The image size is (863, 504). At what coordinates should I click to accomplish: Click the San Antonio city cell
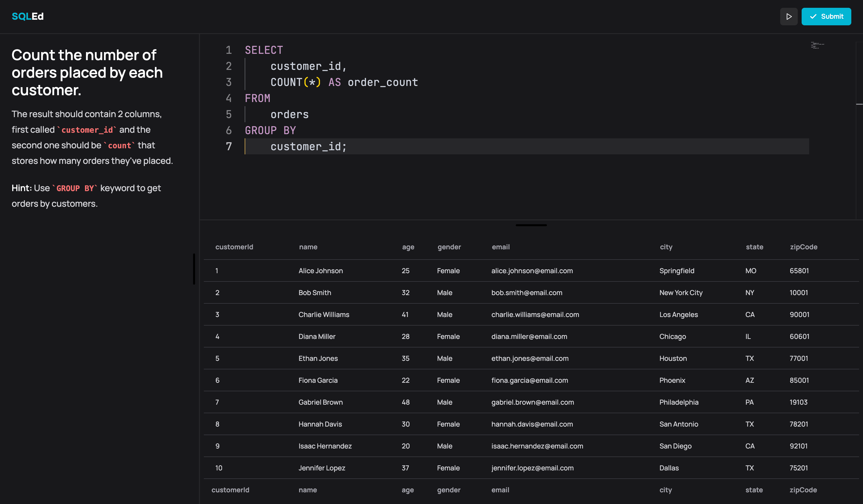pos(679,424)
